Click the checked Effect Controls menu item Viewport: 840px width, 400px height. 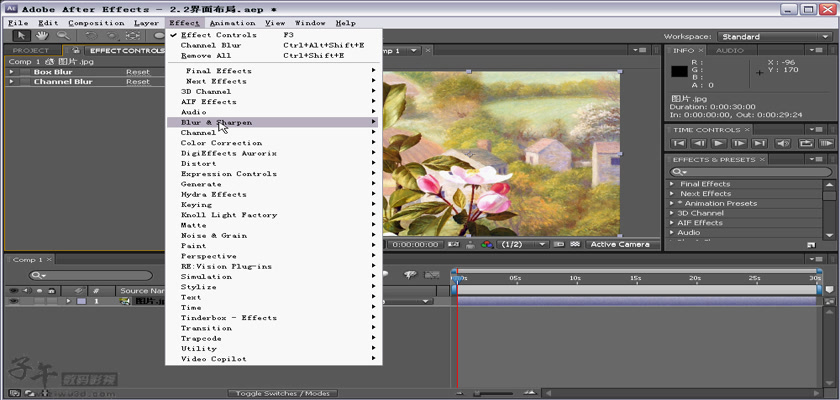click(219, 35)
